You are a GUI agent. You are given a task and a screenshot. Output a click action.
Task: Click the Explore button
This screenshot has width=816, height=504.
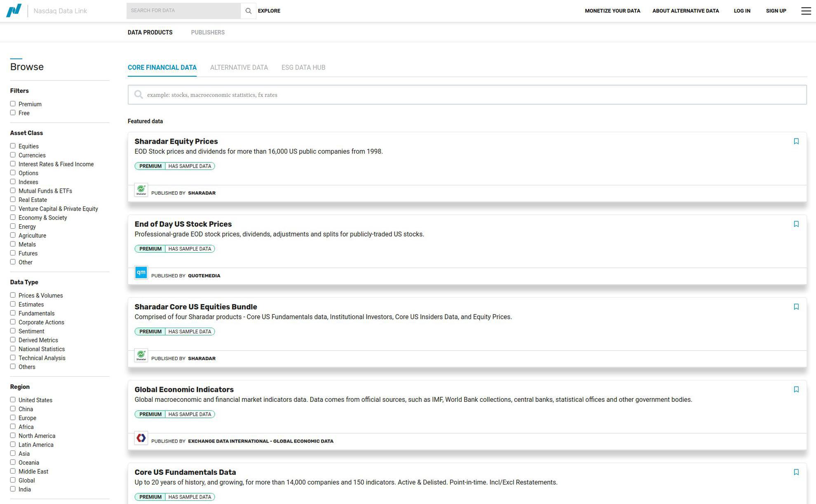point(269,11)
